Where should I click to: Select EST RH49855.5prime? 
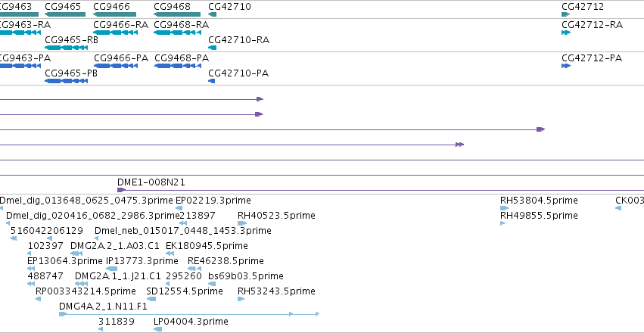(539, 216)
